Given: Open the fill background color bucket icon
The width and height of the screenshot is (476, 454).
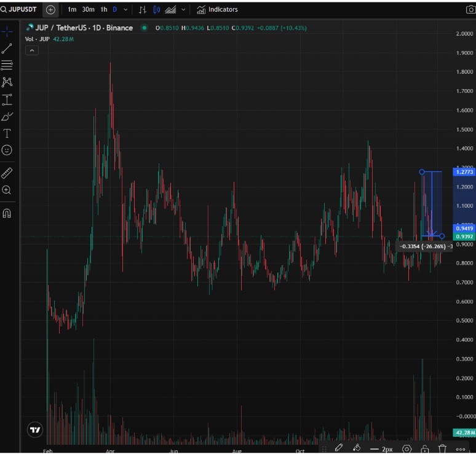Looking at the screenshot, I should 357,448.
